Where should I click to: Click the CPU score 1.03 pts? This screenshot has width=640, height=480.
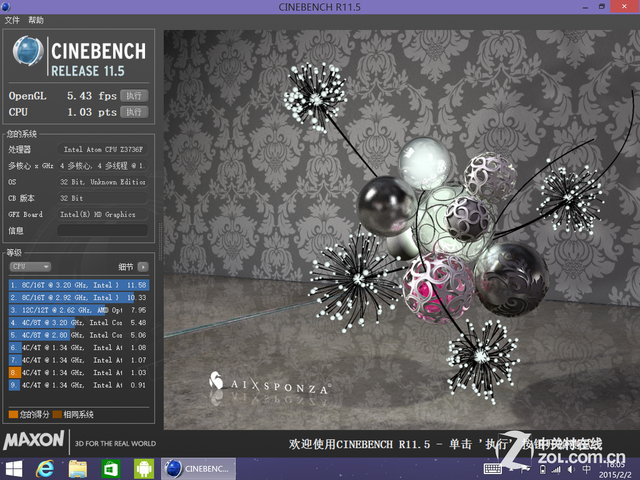92,112
